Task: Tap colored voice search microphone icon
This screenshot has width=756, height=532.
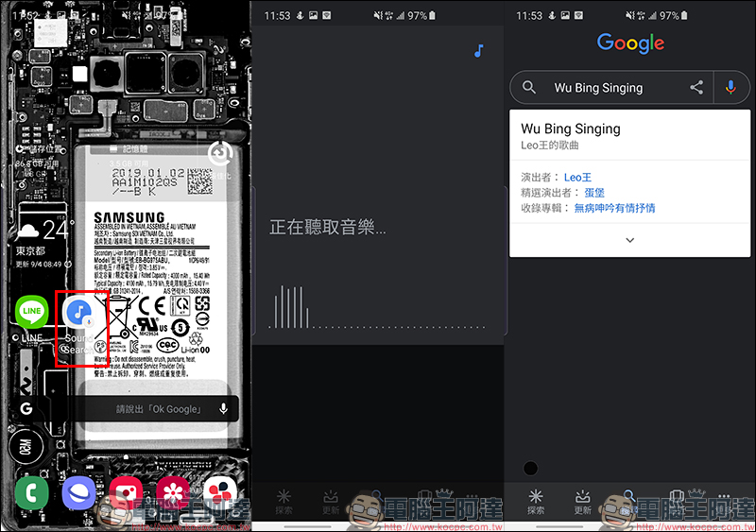Action: 730,87
